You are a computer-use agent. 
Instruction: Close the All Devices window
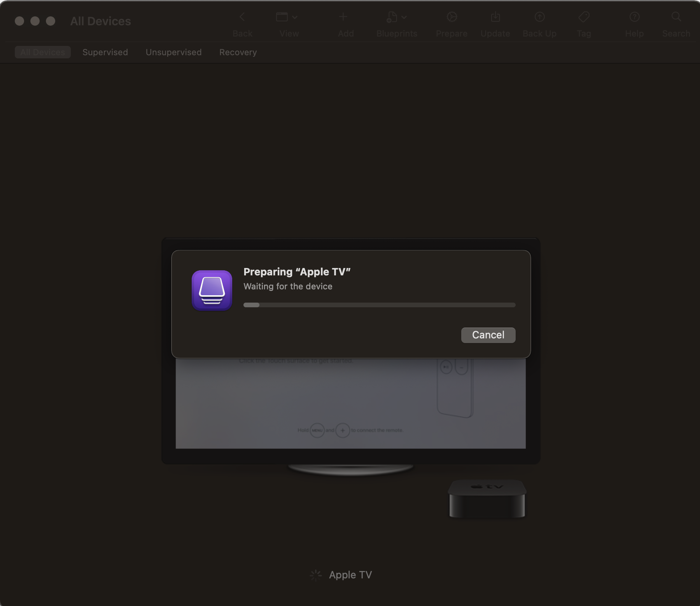click(19, 21)
